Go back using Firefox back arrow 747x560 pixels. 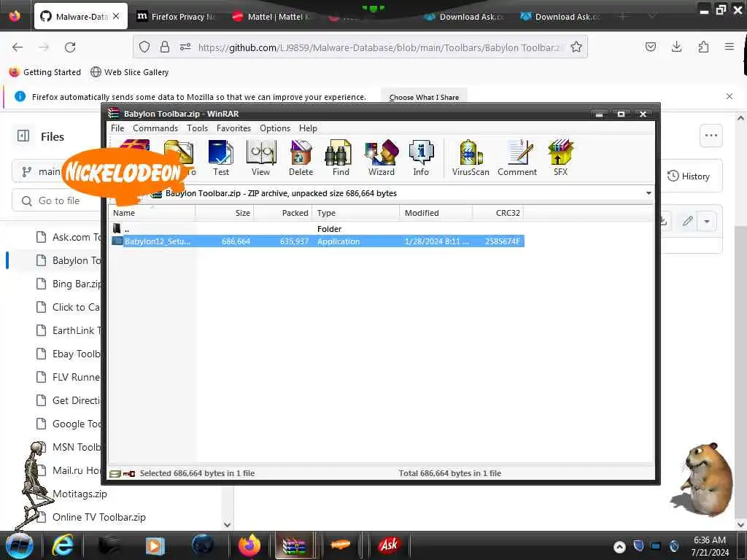coord(18,47)
